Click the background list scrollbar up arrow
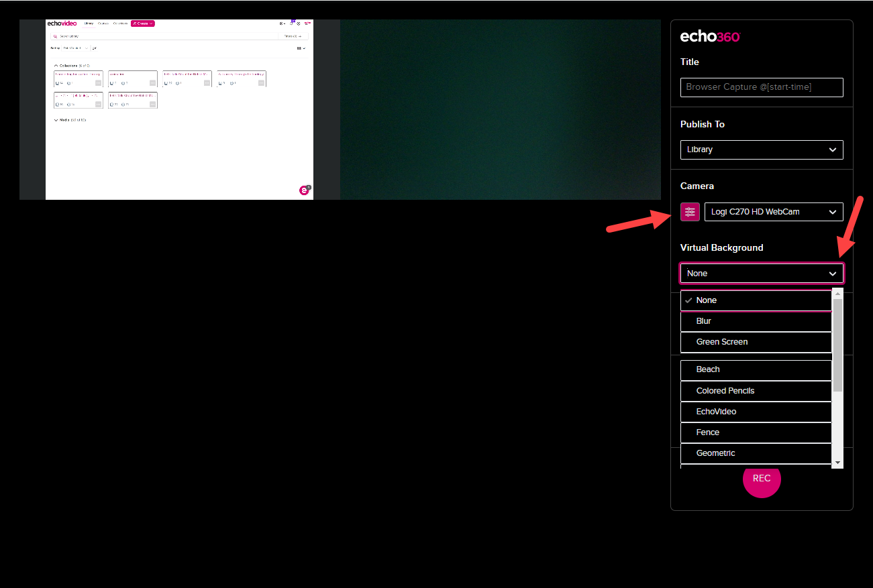 837,293
